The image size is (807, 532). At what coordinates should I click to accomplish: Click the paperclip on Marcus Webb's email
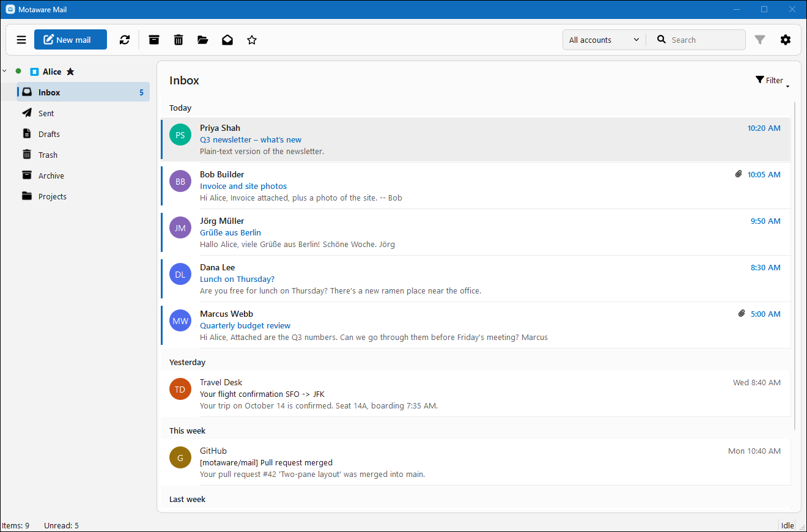(742, 314)
